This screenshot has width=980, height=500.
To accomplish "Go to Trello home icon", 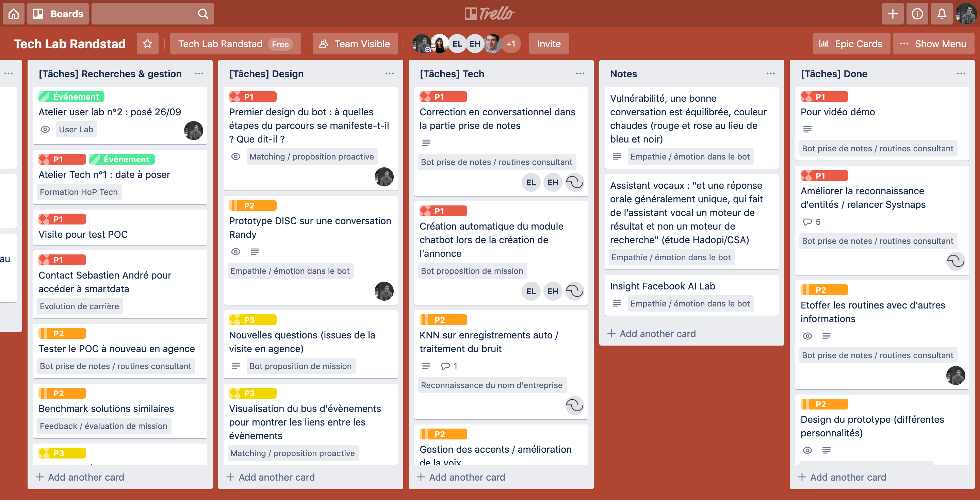I will (14, 14).
